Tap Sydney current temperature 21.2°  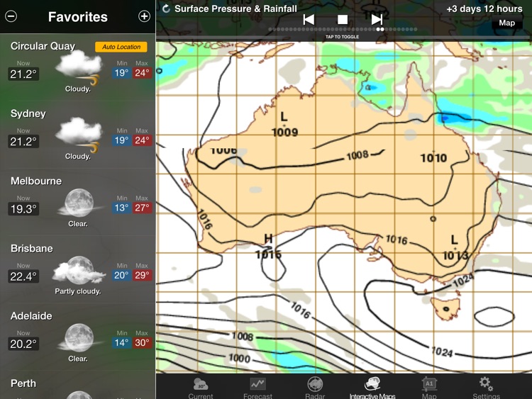click(23, 141)
